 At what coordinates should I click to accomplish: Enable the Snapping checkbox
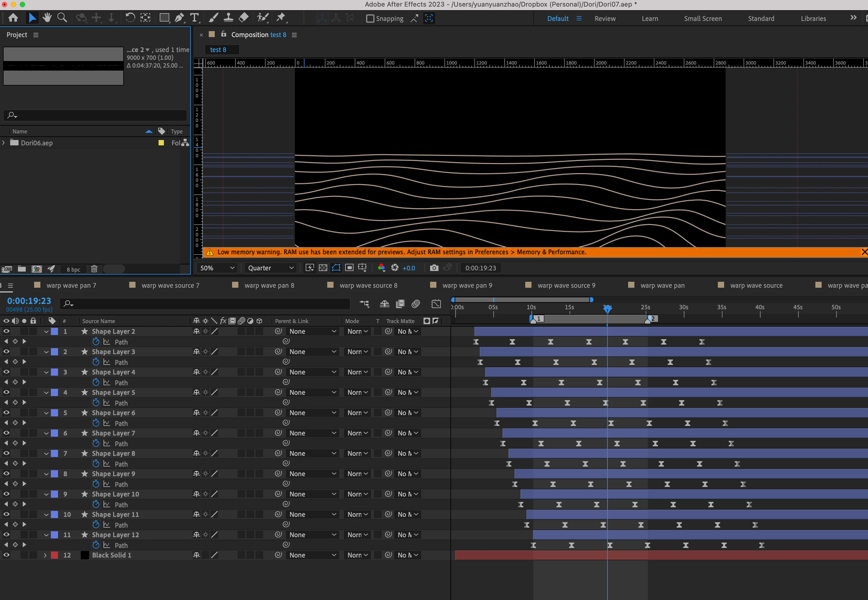(370, 19)
